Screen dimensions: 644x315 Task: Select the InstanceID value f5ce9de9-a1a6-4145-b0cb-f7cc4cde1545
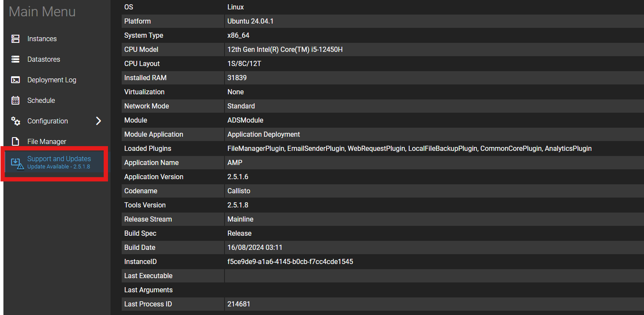pyautogui.click(x=291, y=262)
